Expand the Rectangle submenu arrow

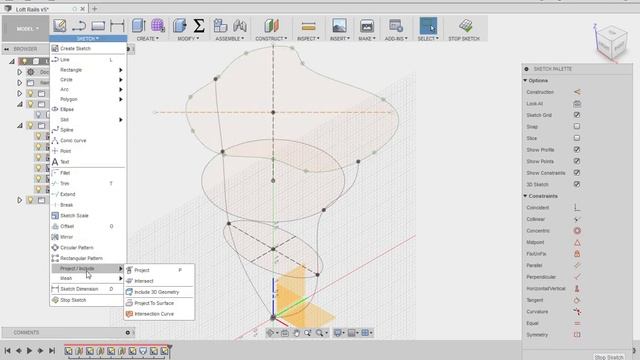tap(120, 70)
